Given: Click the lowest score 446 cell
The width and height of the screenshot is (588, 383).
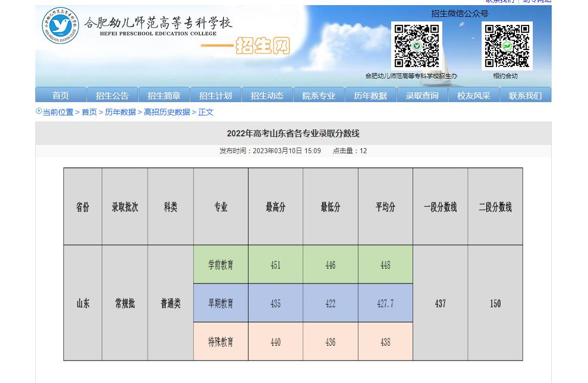Looking at the screenshot, I should (x=330, y=265).
